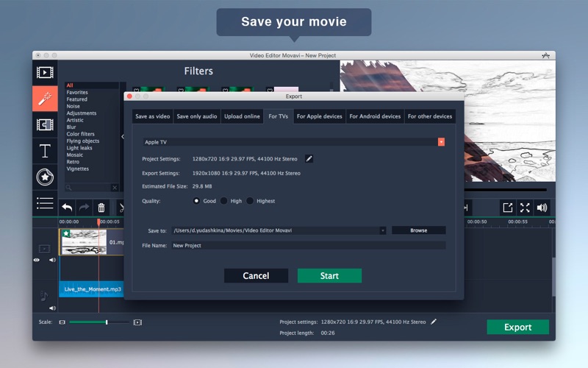
Task: Switch to For Apple devices tab
Action: 320,116
